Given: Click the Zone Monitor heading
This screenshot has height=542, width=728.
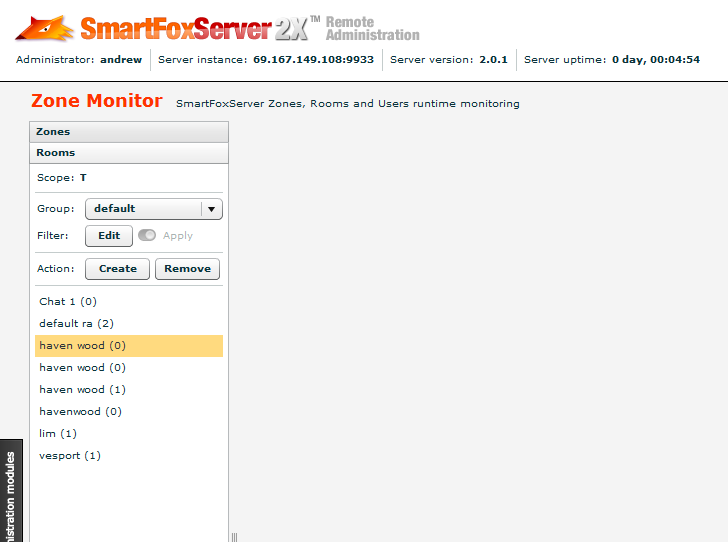Looking at the screenshot, I should click(96, 101).
